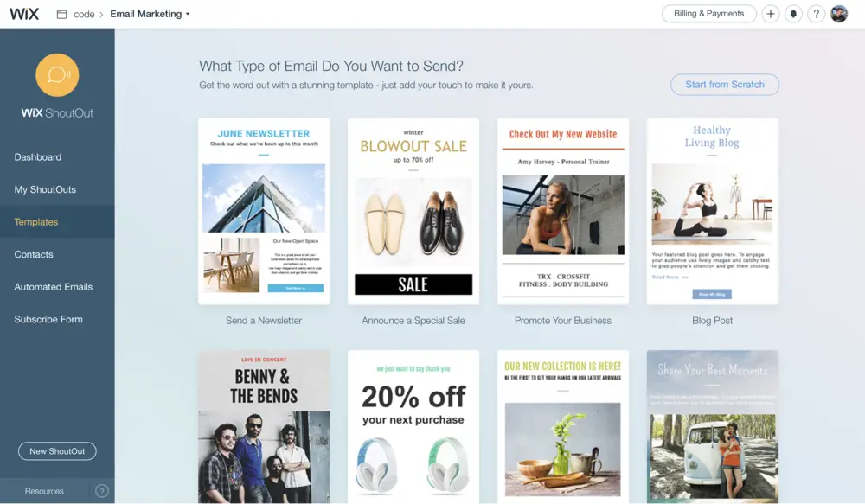Click the orange ShoutOut speech bubble icon
865x504 pixels.
pyautogui.click(x=57, y=75)
